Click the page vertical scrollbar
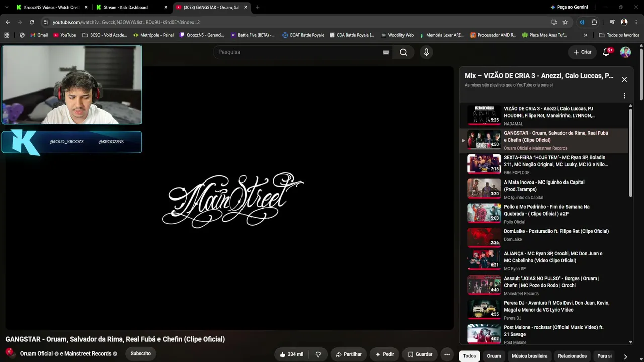The width and height of the screenshot is (644, 362). point(641,74)
